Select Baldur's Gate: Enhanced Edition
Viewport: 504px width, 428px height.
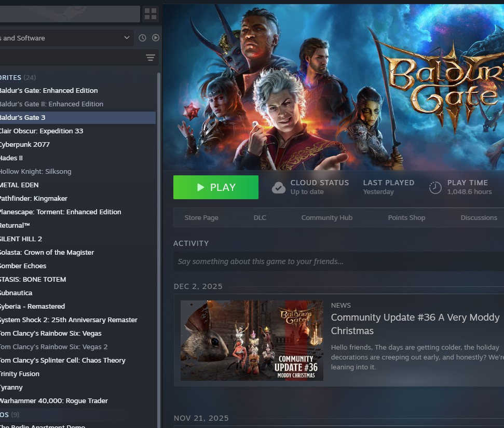click(78, 91)
